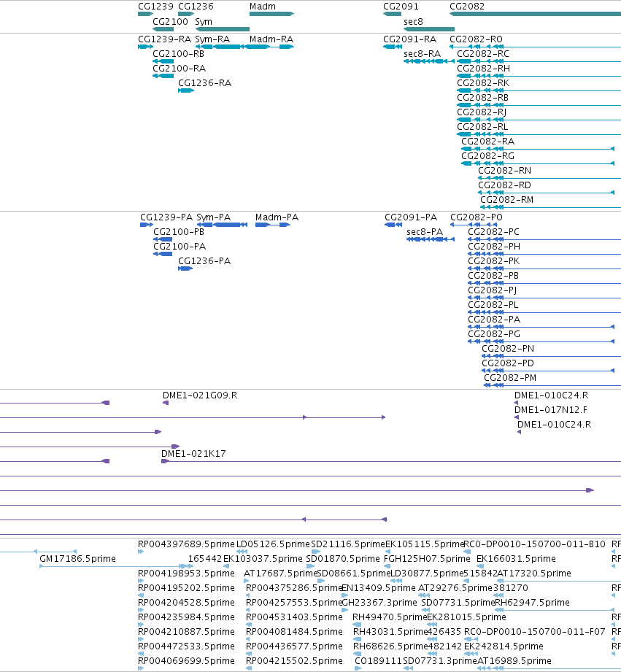The width and height of the screenshot is (621, 672).
Task: Click protein CG1239-PA
Action: pyautogui.click(x=166, y=217)
